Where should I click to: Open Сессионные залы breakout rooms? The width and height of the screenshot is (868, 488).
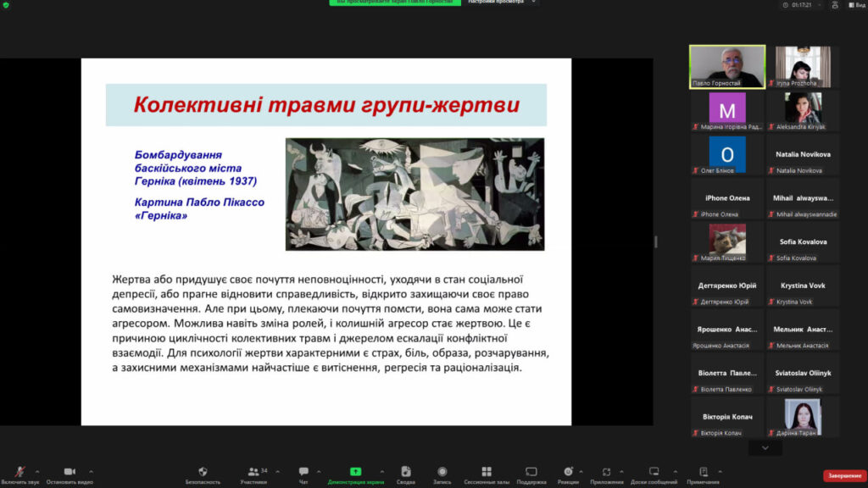click(486, 473)
